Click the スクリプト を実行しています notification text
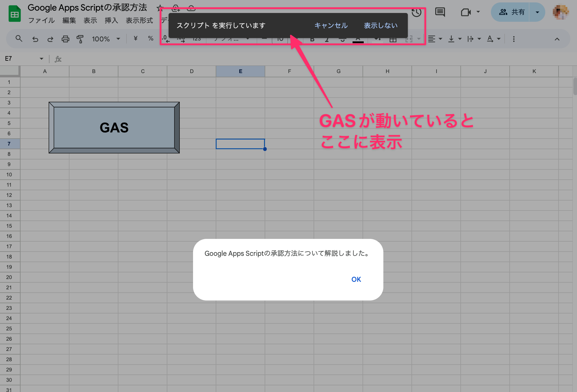 221,26
